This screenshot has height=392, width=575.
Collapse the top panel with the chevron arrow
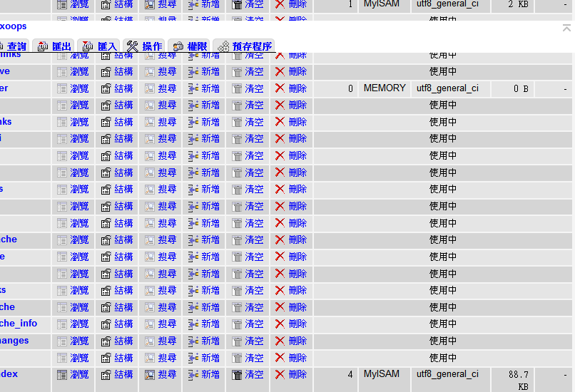coord(566,29)
